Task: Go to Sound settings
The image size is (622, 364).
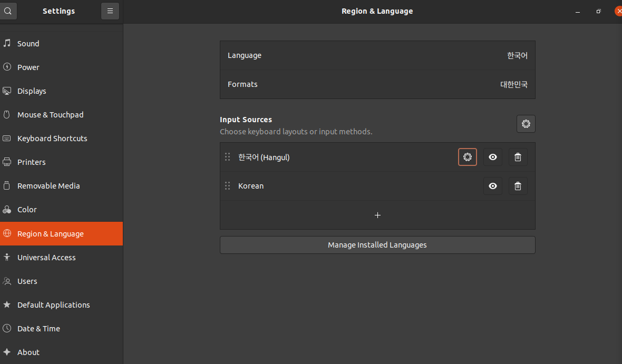Action: pyautogui.click(x=28, y=44)
